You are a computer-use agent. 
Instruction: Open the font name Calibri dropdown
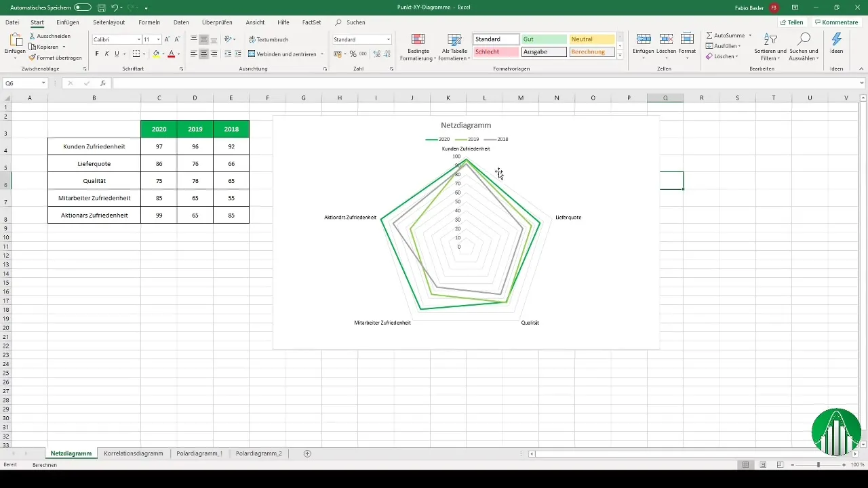point(139,40)
